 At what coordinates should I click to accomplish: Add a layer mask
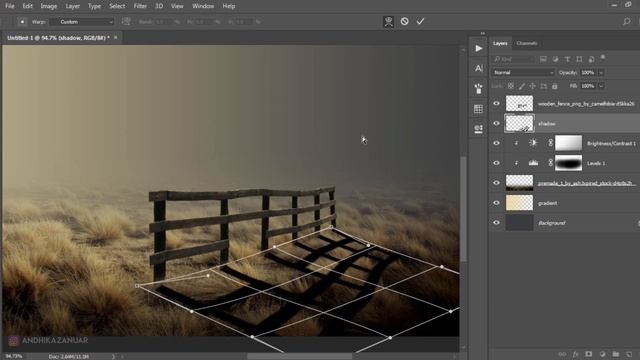(589, 354)
